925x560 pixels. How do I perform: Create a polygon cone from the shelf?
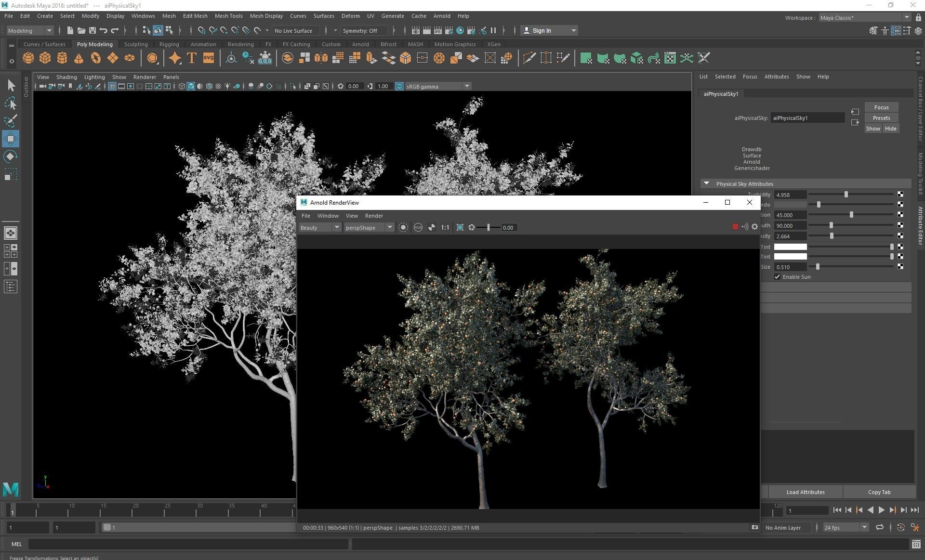[79, 58]
